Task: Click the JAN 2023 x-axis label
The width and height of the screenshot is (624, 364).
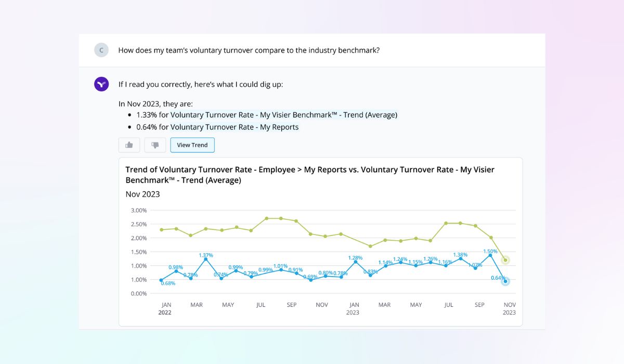Action: [x=353, y=309]
